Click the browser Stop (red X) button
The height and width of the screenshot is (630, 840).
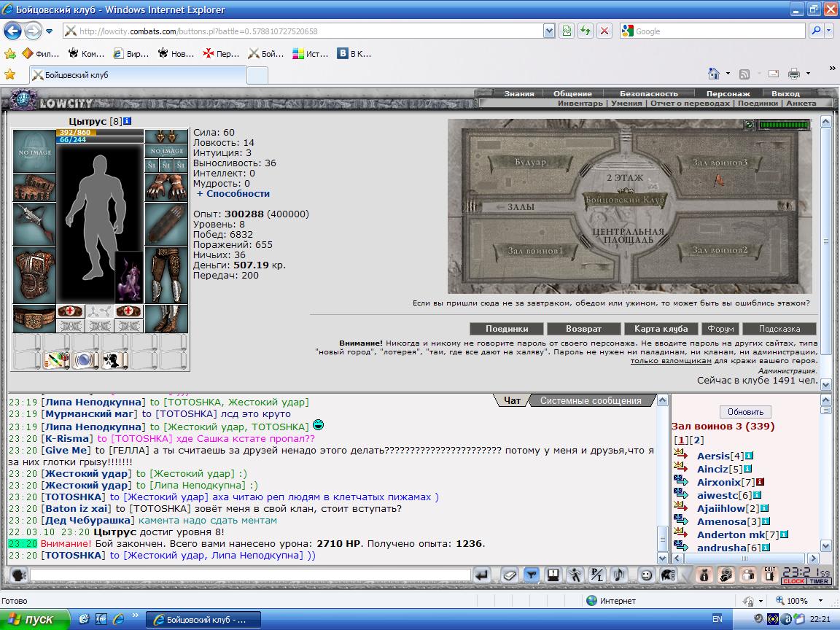click(604, 31)
